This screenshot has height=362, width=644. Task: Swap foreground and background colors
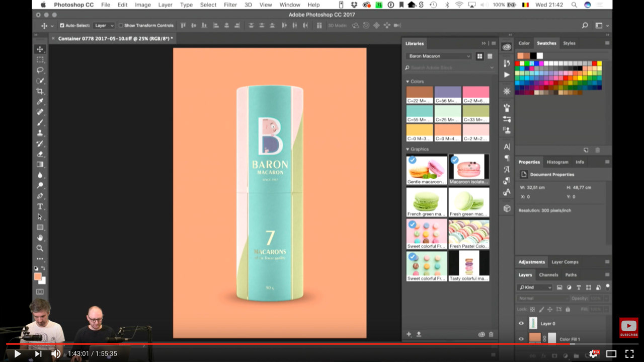click(x=43, y=268)
